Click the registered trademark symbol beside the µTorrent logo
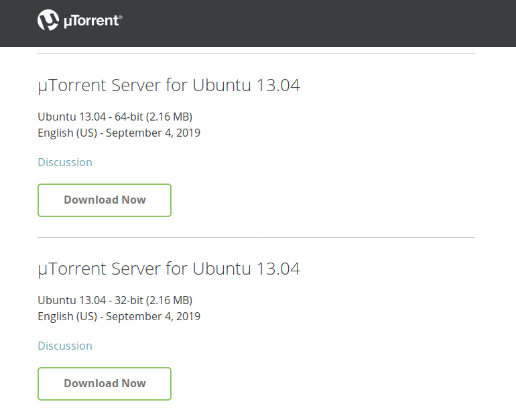The width and height of the screenshot is (516, 420). [x=120, y=17]
